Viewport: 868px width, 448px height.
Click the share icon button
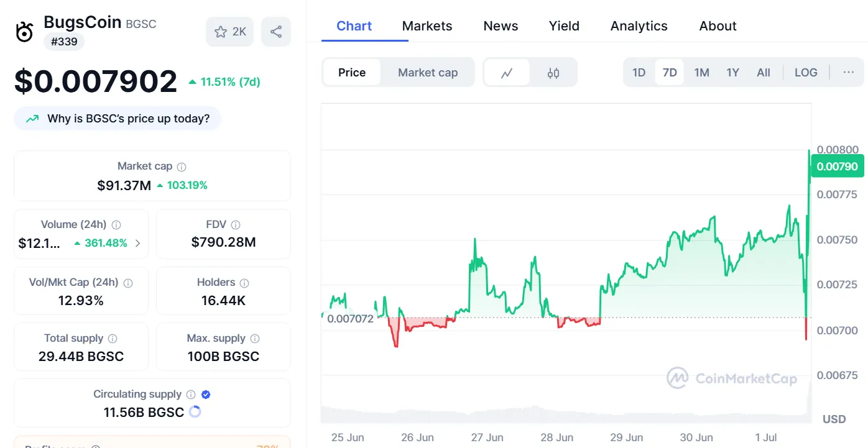pos(276,32)
